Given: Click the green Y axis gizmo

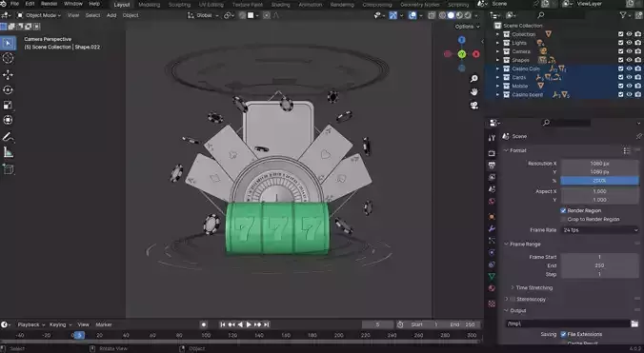Looking at the screenshot, I should pyautogui.click(x=462, y=54).
